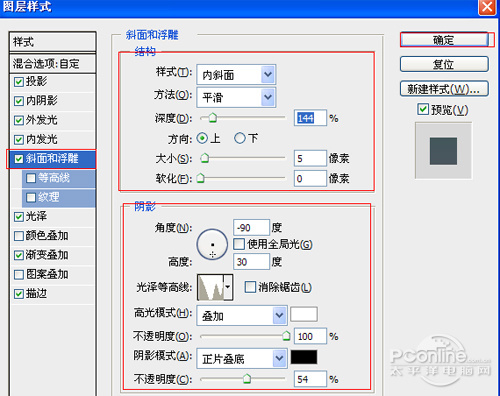
Task: Enable the 颜色叠加 checkbox
Action: 19,236
